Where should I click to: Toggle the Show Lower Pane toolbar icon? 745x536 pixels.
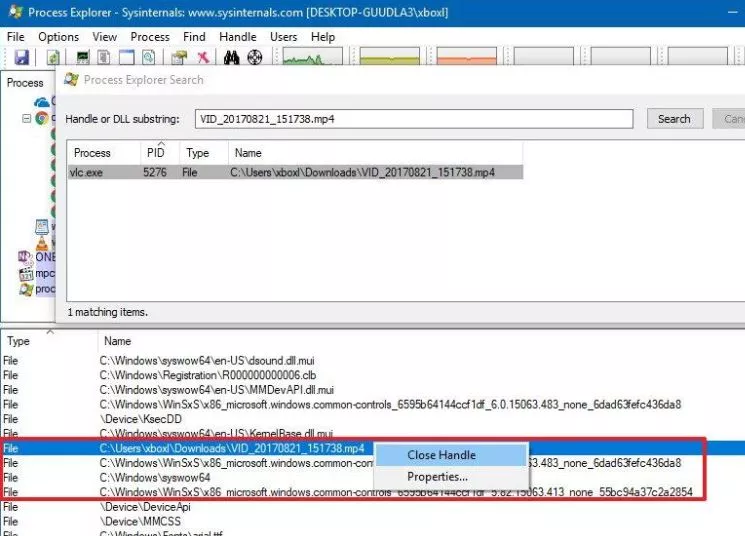126,57
